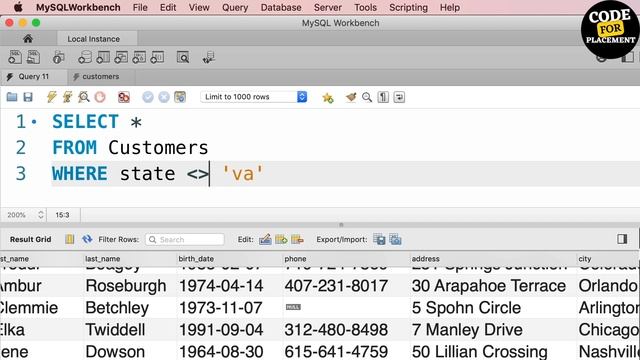The width and height of the screenshot is (640, 360).
Task: Switch to customers tab
Action: pyautogui.click(x=101, y=77)
